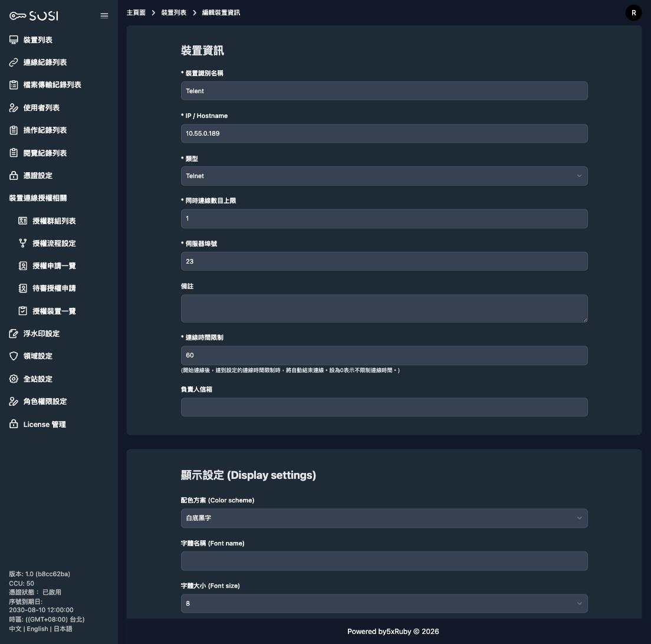The image size is (651, 644).
Task: Click the 裝置連線授權相關 section heading
Action: [38, 198]
